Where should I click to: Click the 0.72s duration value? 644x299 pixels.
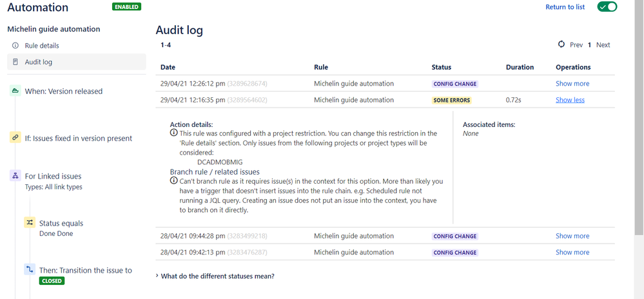513,100
